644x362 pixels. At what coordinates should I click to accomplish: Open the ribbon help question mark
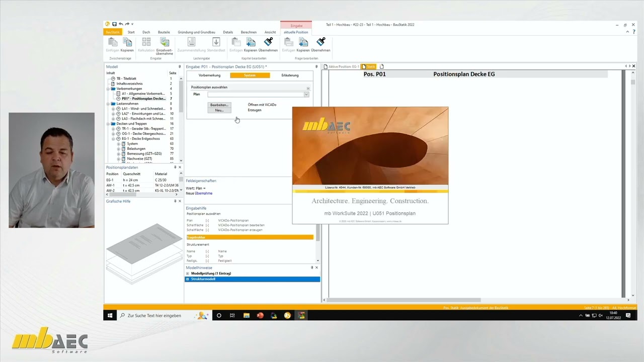click(x=633, y=32)
